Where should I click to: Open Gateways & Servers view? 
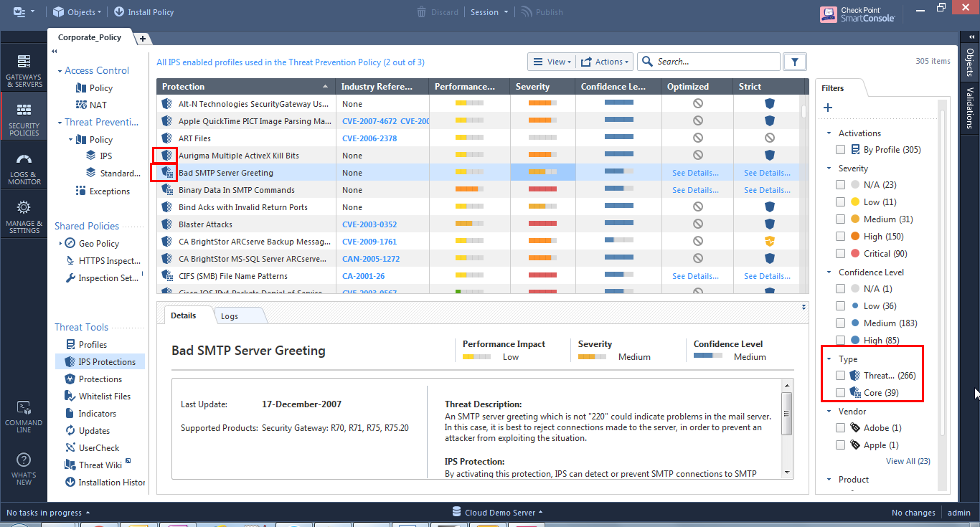click(x=24, y=70)
